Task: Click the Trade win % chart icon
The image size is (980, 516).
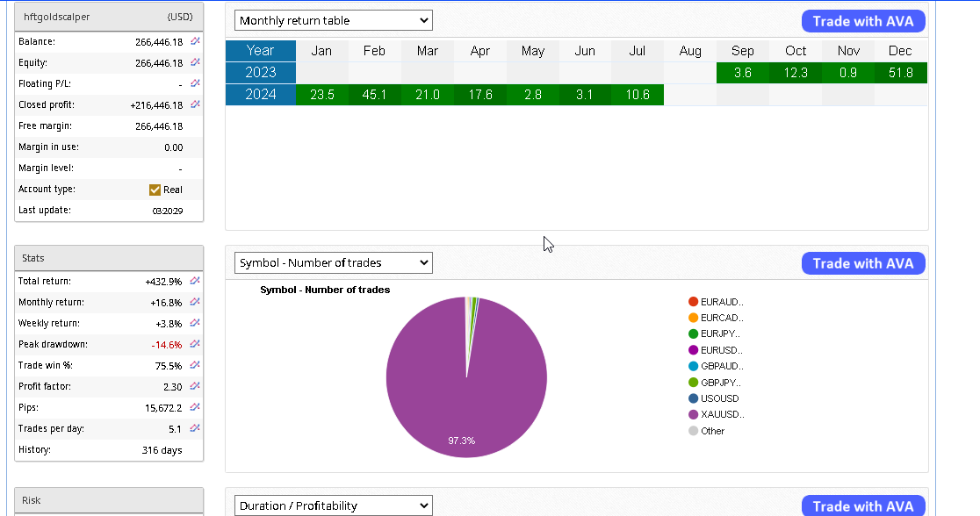Action: (x=195, y=365)
